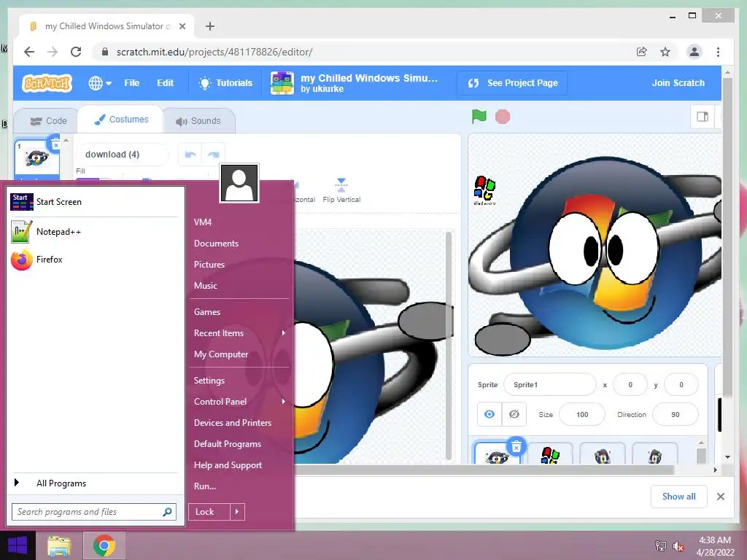Click Run... in Start menu
Screen dimensions: 747x560
click(x=205, y=486)
